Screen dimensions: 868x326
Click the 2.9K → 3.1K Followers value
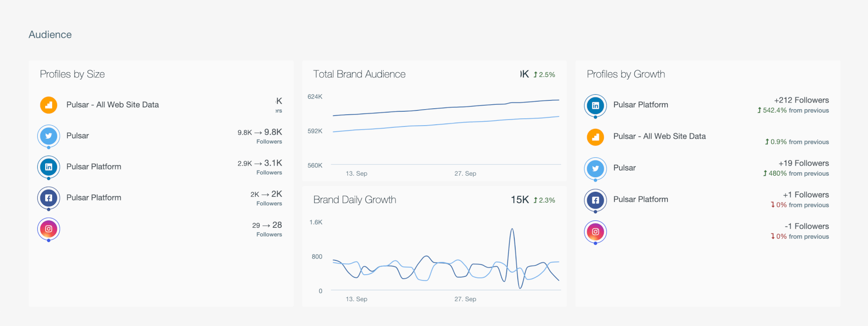pyautogui.click(x=260, y=163)
